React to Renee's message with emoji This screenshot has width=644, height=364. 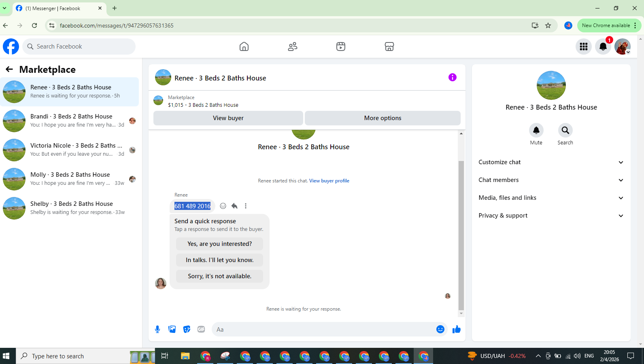click(223, 206)
